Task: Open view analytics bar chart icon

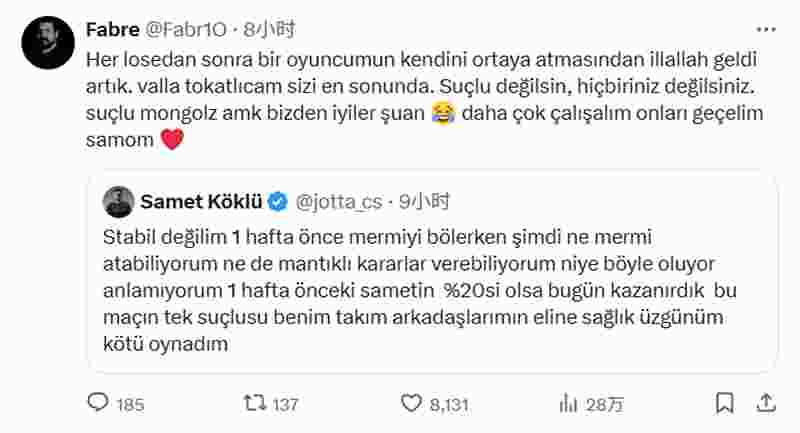Action: point(568,404)
